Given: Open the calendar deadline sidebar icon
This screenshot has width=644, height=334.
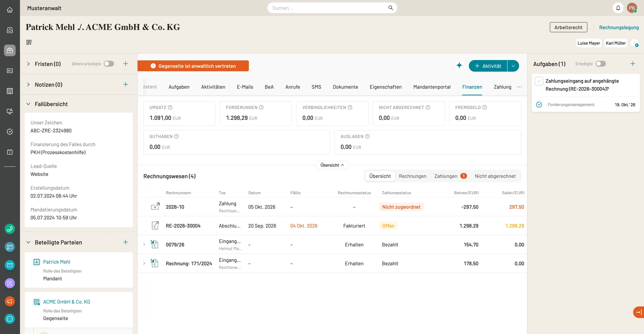Looking at the screenshot, I should coord(10,152).
